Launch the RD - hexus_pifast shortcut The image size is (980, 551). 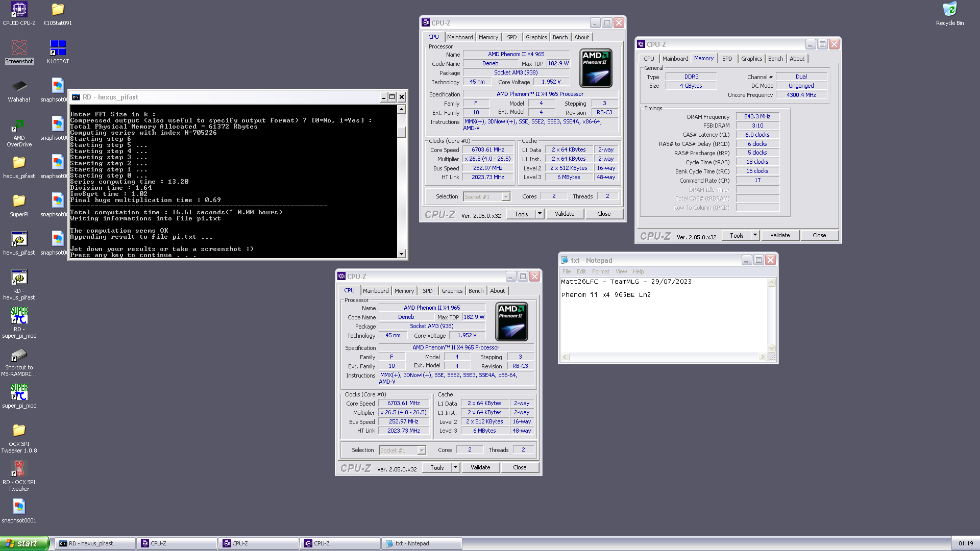click(19, 285)
